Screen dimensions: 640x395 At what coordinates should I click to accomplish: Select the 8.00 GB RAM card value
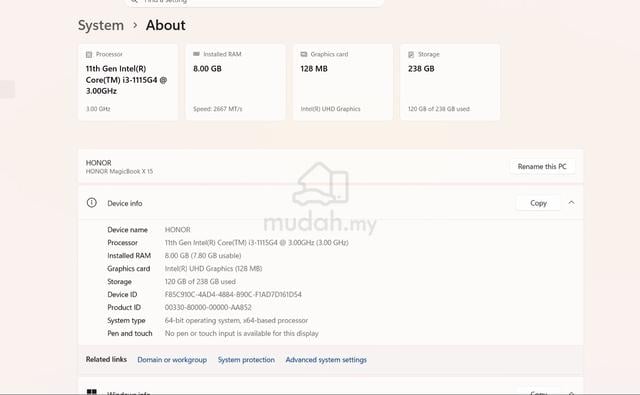[207, 69]
